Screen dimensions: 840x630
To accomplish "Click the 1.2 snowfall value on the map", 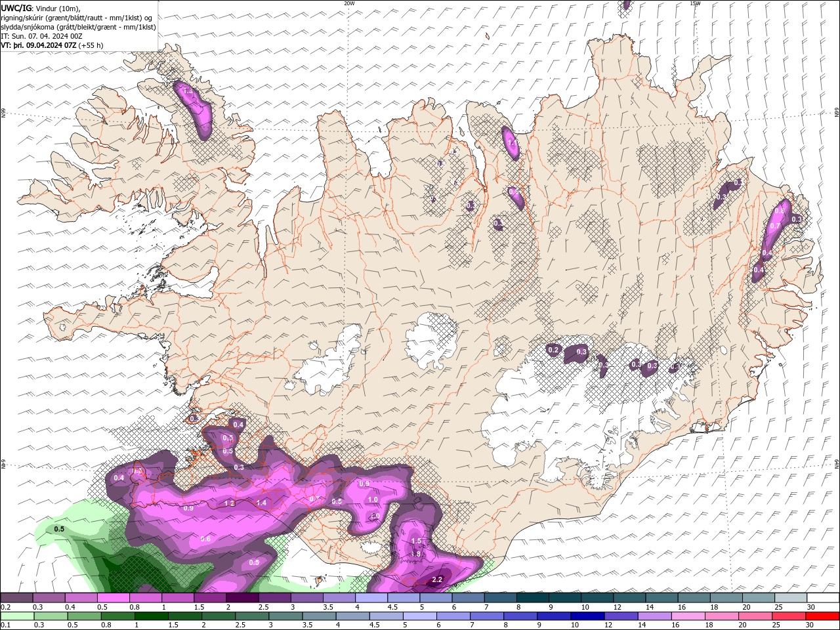I will click(229, 503).
